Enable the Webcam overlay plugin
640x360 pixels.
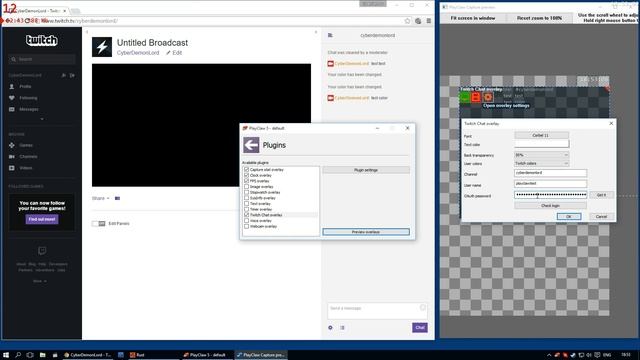pos(247,226)
